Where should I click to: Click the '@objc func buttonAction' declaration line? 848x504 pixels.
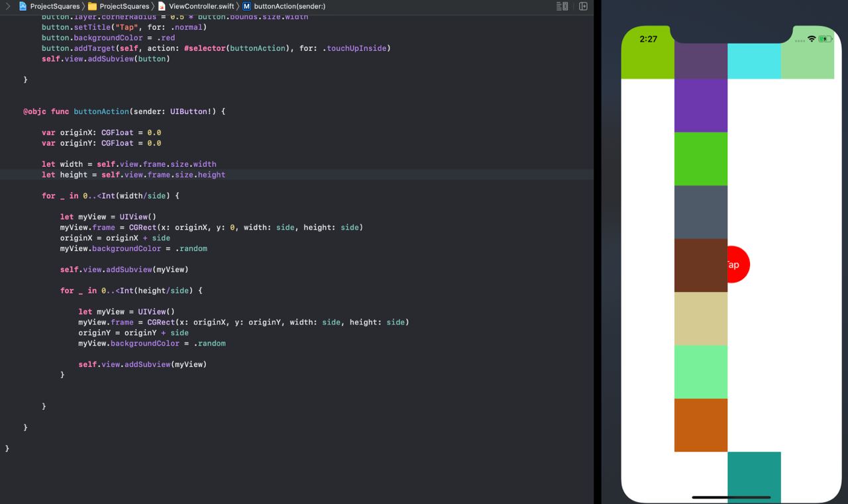coord(124,111)
